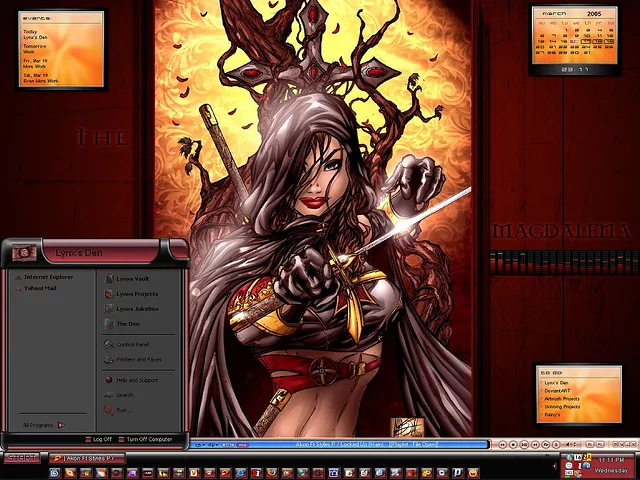Click the 2005 year label in calendar
640x480 pixels.
594,14
